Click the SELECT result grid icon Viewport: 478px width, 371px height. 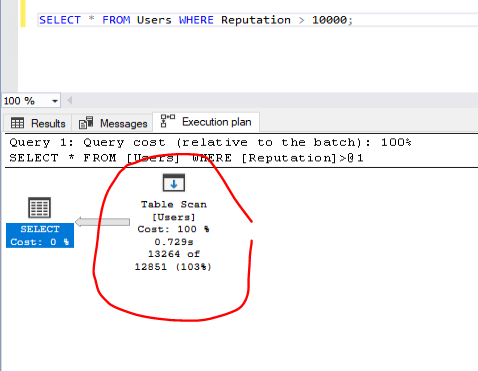click(39, 207)
